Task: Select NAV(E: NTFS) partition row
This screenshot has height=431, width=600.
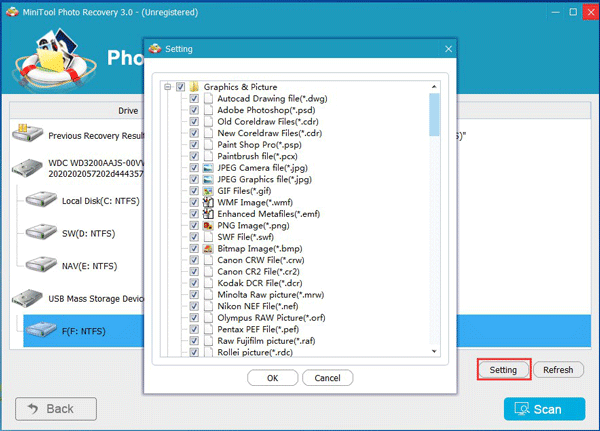Action: click(90, 266)
